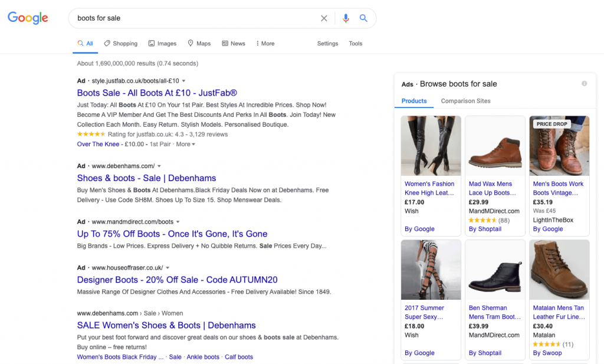The height and width of the screenshot is (364, 604).
Task: Click the £39.99 price on Ben Sherman boots
Action: click(478, 326)
